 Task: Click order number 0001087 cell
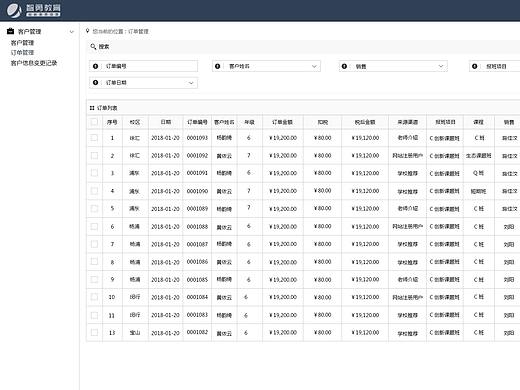[x=197, y=244]
